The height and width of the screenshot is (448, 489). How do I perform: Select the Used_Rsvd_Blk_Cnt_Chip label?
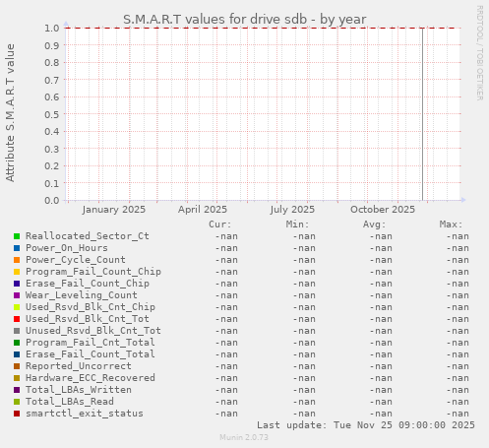[x=91, y=307]
